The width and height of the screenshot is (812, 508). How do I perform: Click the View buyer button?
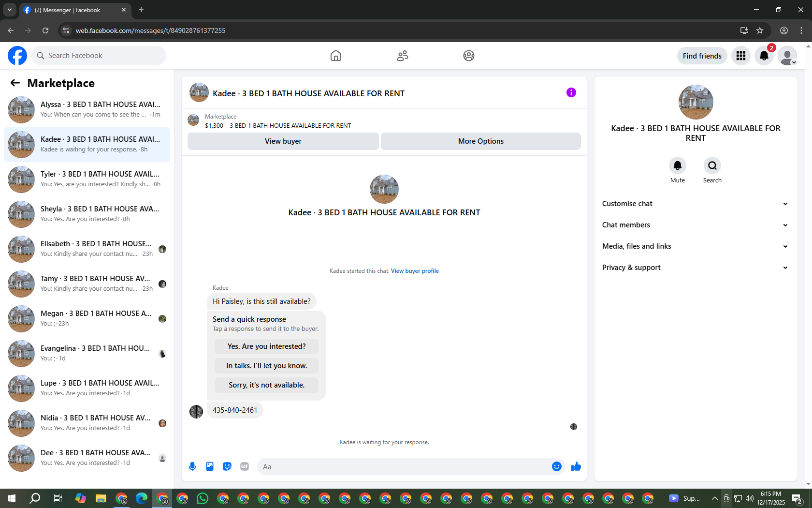pos(283,141)
